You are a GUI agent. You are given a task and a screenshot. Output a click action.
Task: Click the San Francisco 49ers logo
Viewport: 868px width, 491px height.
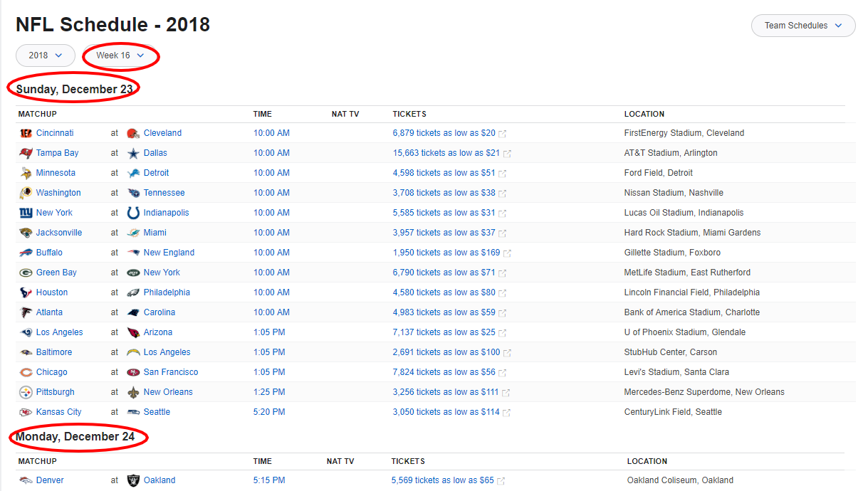(133, 372)
